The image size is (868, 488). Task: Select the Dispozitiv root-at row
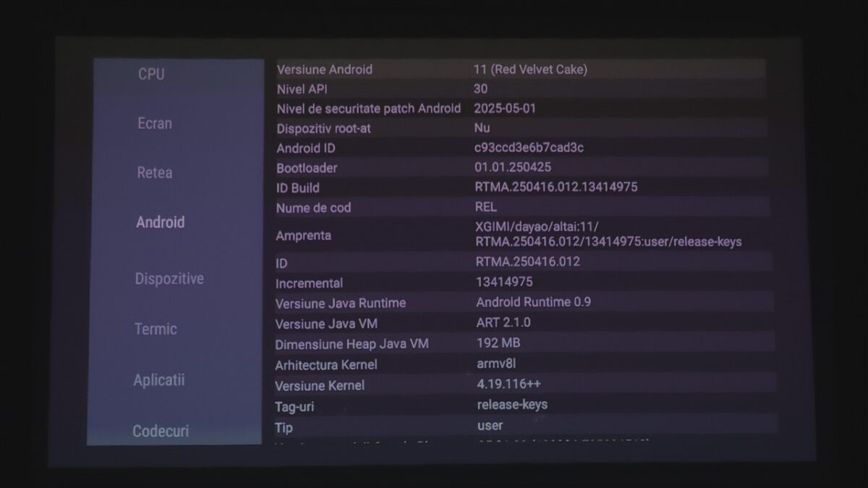pyautogui.click(x=519, y=128)
